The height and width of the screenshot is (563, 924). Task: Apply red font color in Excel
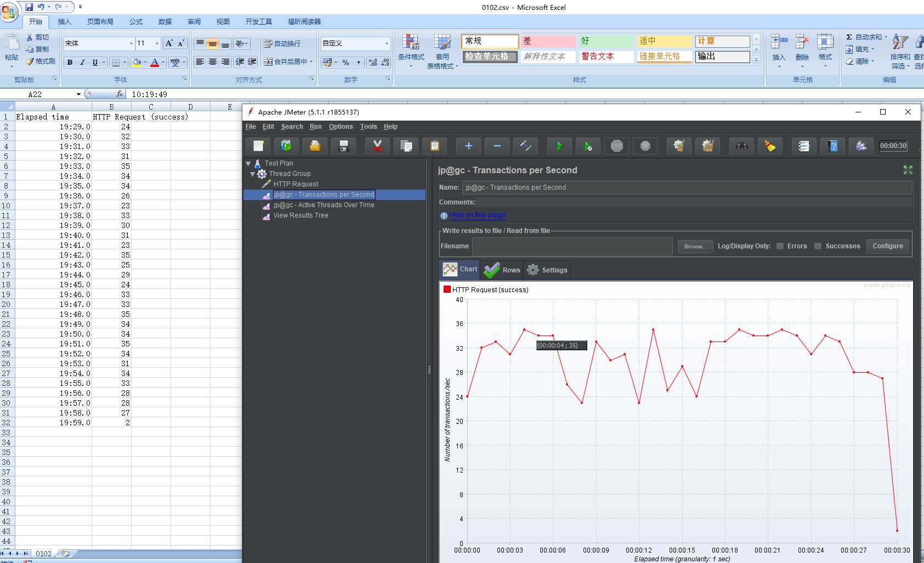click(155, 62)
